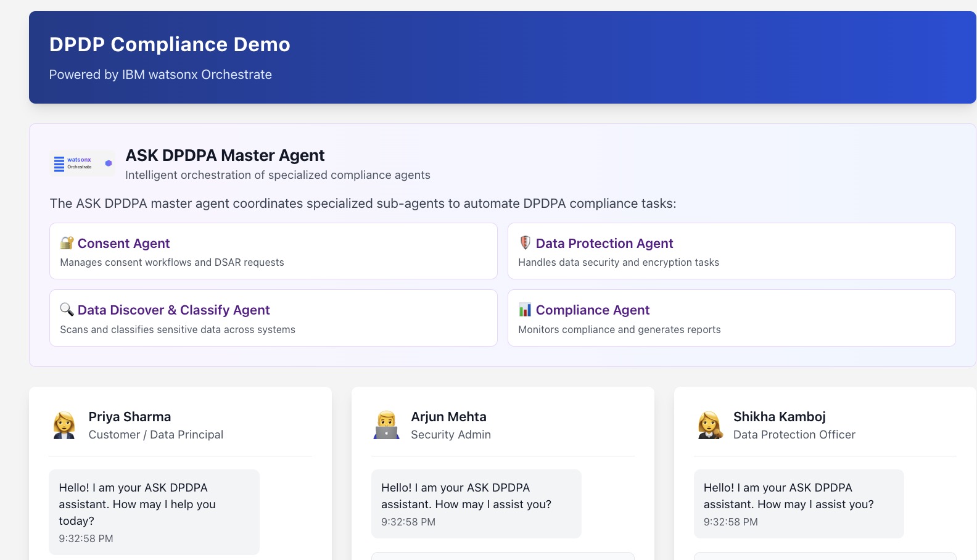Click 'Customer / Data Principal' role label
The height and width of the screenshot is (560, 977).
156,435
